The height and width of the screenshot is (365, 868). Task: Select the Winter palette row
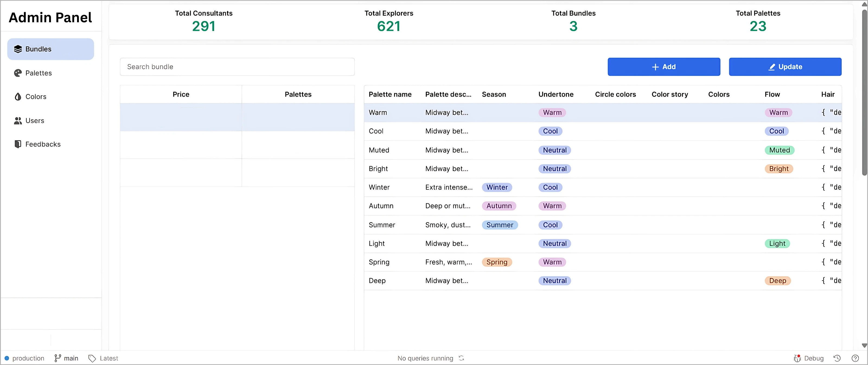379,188
